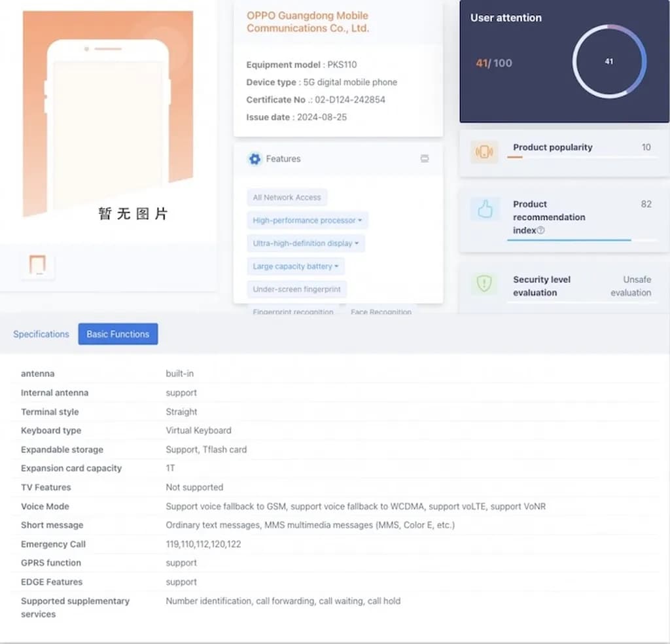670x644 pixels.
Task: Open the Basic Functions tab
Action: [x=118, y=334]
